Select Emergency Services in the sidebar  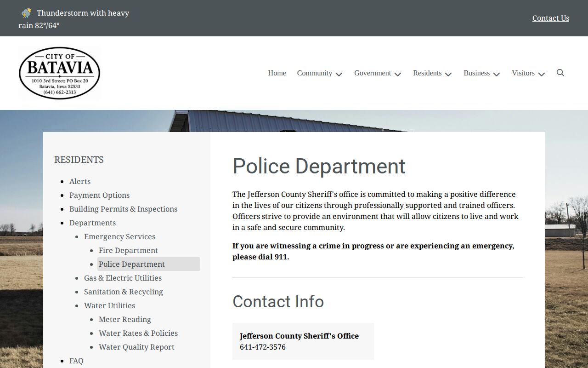119,236
